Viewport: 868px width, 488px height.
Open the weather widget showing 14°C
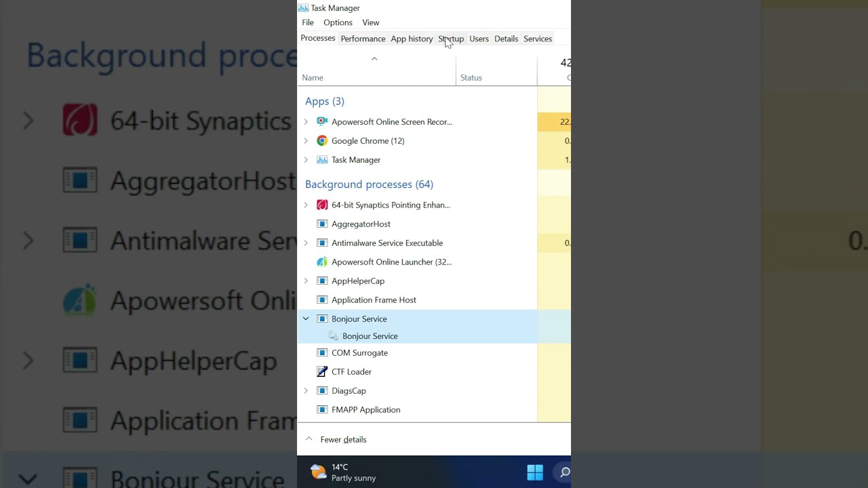tap(342, 472)
